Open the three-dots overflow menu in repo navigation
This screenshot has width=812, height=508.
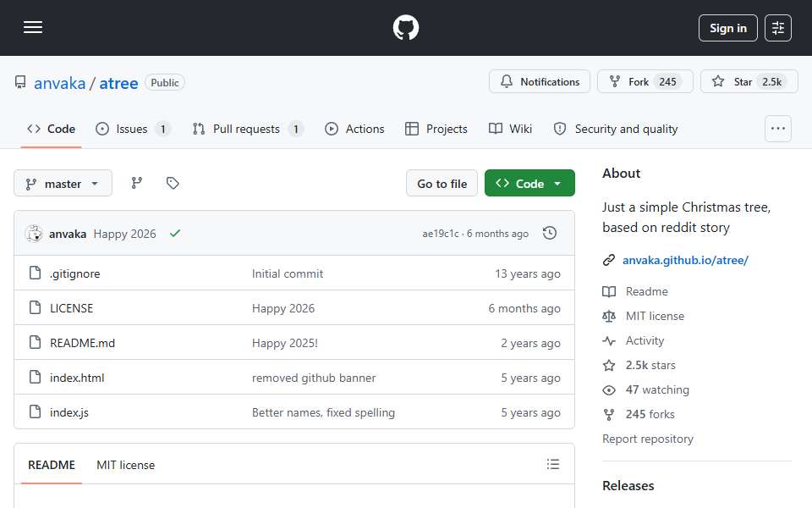tap(778, 129)
